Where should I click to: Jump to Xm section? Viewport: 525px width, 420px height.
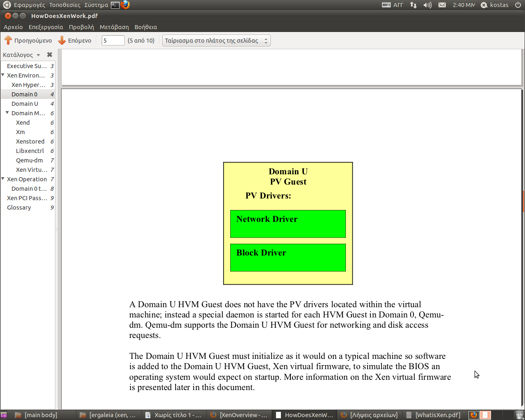click(x=27, y=132)
